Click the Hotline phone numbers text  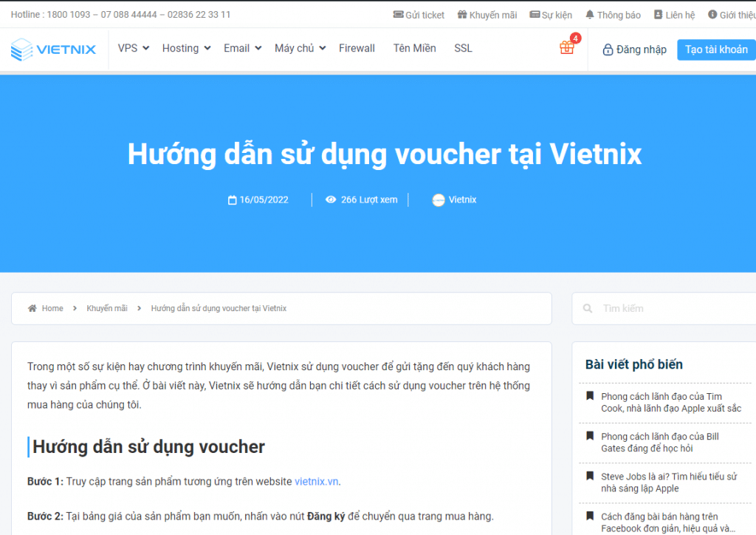coord(120,15)
